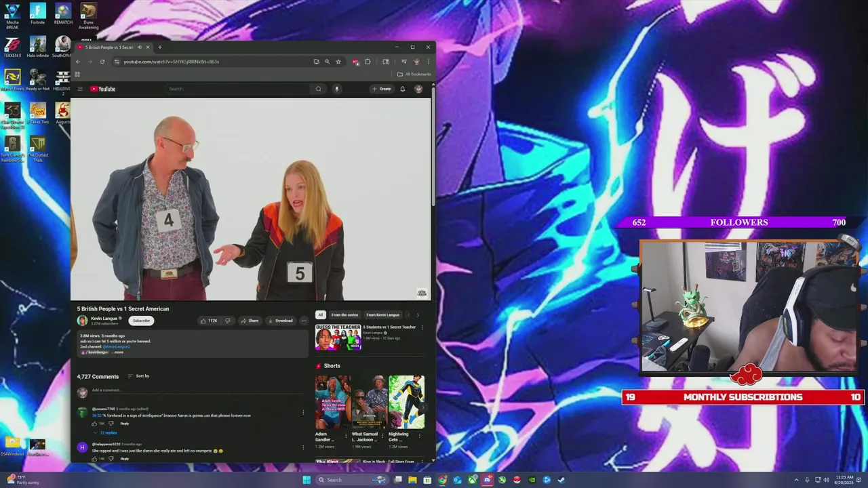Open a new browser tab
The width and height of the screenshot is (868, 488).
160,47
